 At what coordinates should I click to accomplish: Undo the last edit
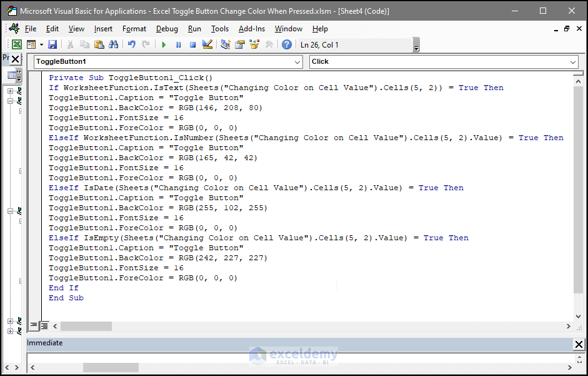131,44
